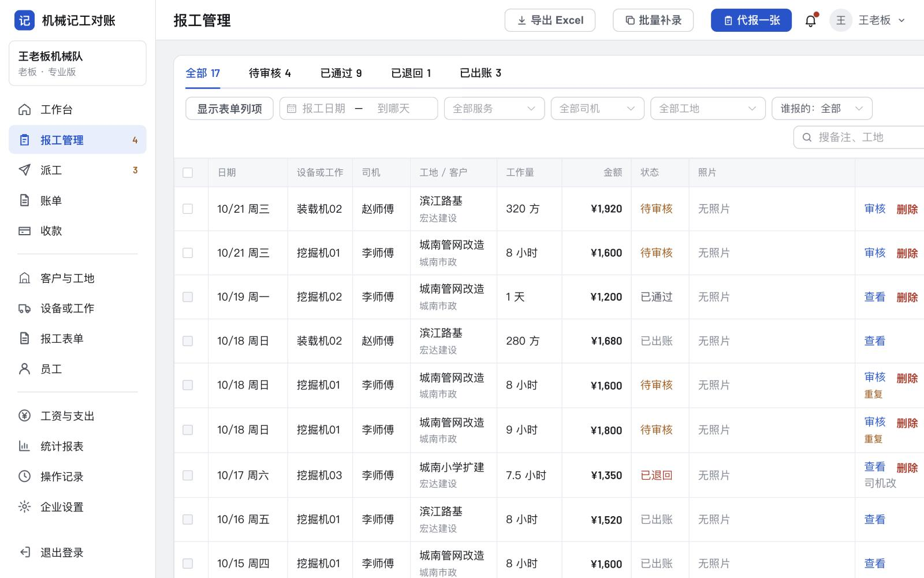Open 企业设置 gear sidebar item
This screenshot has width=924, height=578.
[x=77, y=507]
